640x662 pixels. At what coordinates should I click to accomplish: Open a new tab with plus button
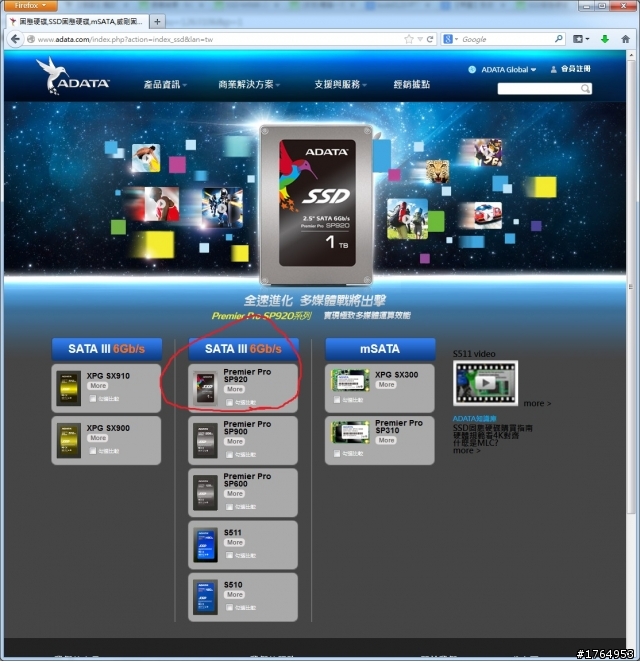(157, 21)
